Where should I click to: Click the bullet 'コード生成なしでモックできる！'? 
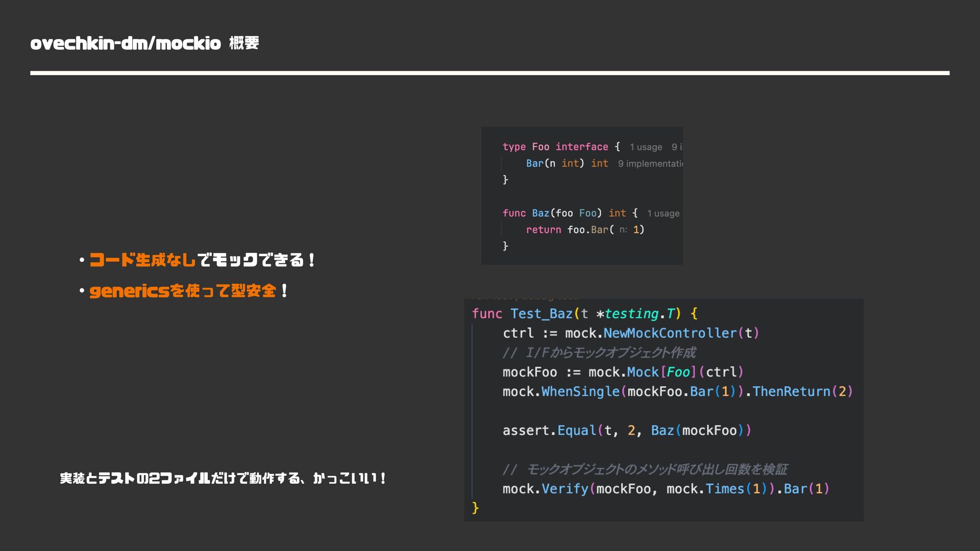[x=203, y=260]
